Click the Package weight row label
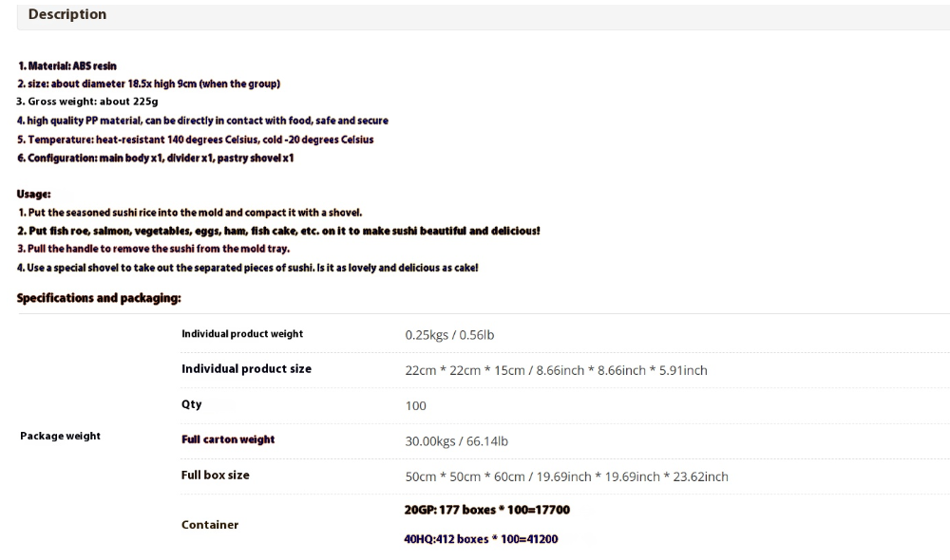This screenshot has height=560, width=950. pos(61,436)
